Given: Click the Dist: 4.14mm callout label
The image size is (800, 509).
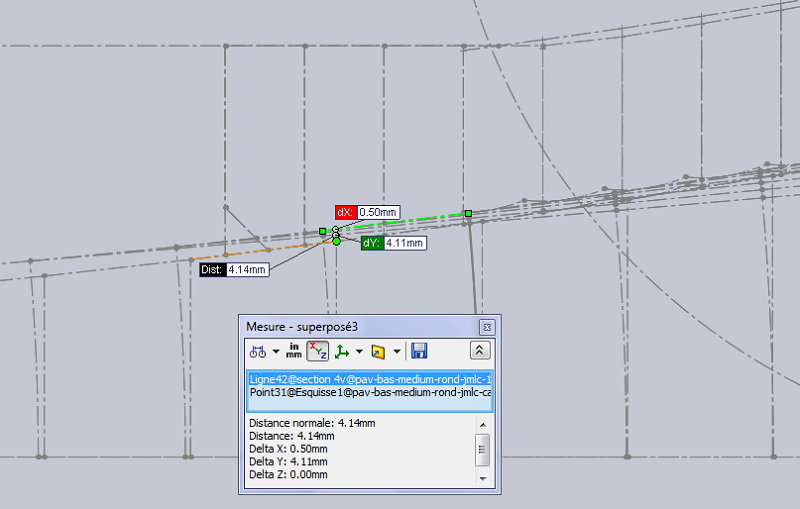Looking at the screenshot, I should point(234,269).
